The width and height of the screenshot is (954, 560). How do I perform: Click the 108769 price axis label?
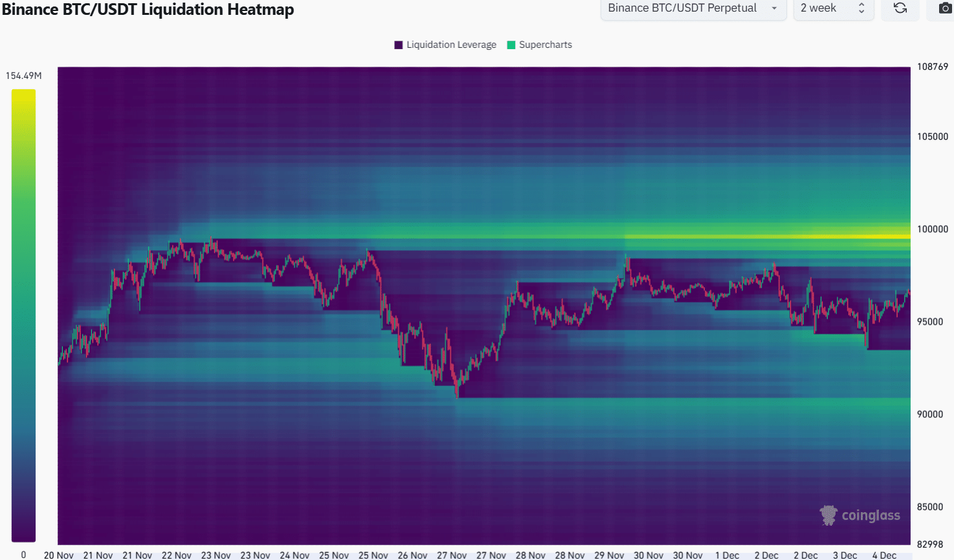pos(933,67)
